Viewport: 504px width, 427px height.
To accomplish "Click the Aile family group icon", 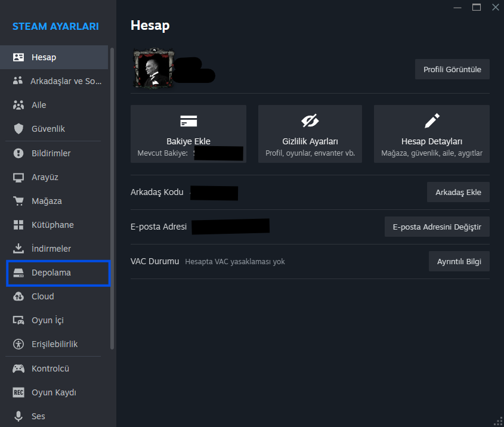I will tap(18, 105).
